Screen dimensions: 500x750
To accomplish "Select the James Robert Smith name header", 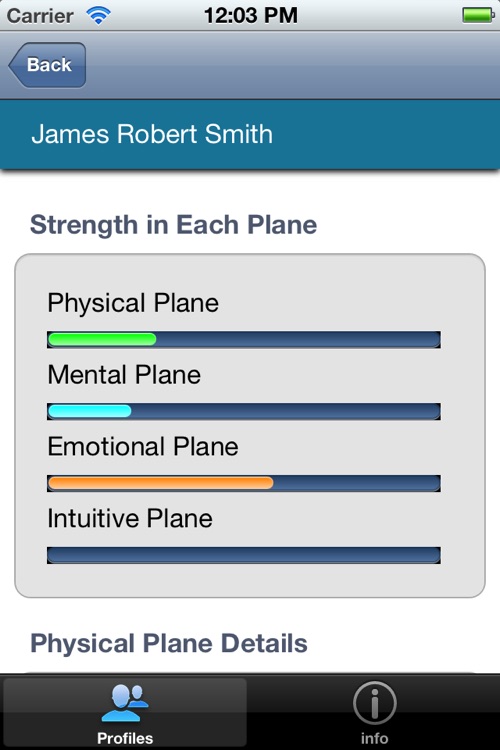I will click(250, 134).
